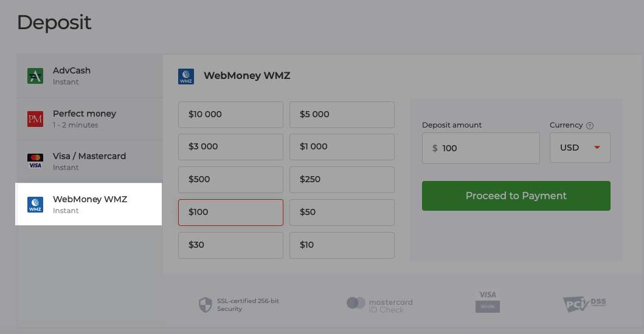Click the WebMoney WMZ header logo

coord(186,77)
